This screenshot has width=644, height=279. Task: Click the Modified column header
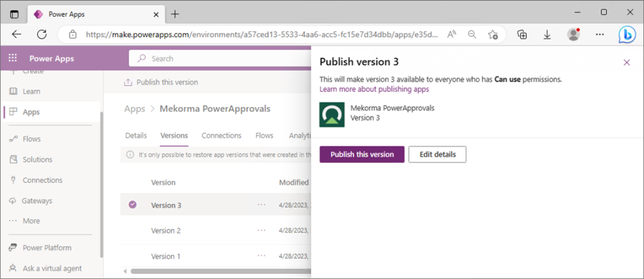click(x=294, y=183)
